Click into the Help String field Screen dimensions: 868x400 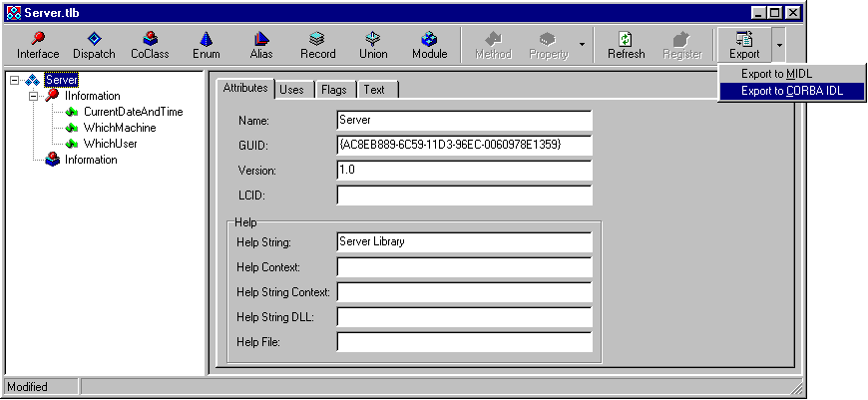tap(464, 242)
